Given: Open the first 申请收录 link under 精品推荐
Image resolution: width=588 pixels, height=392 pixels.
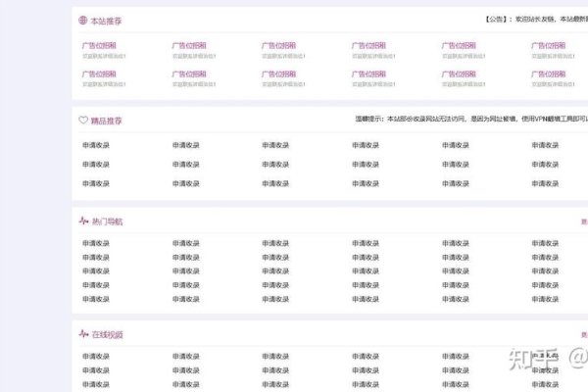Looking at the screenshot, I should pyautogui.click(x=96, y=145).
